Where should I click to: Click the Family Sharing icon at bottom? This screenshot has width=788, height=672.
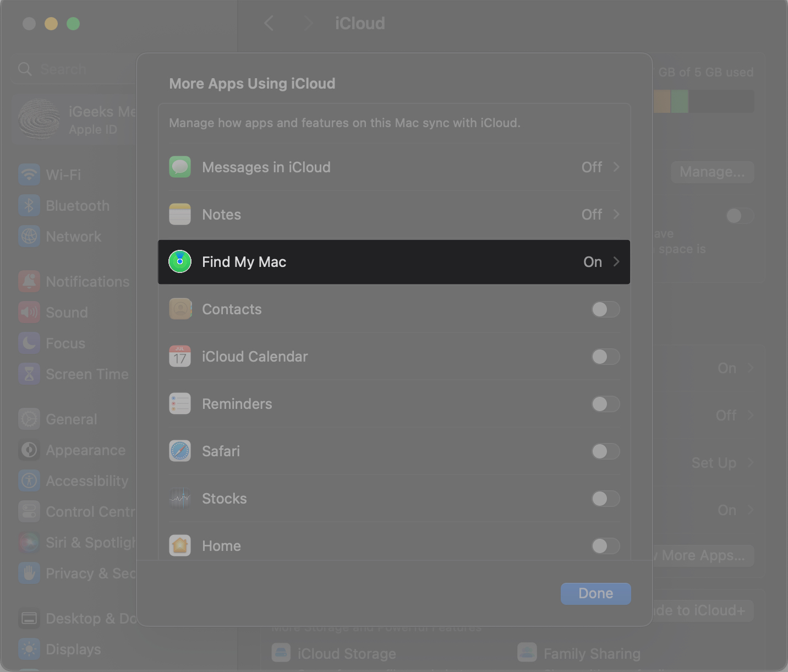527,653
